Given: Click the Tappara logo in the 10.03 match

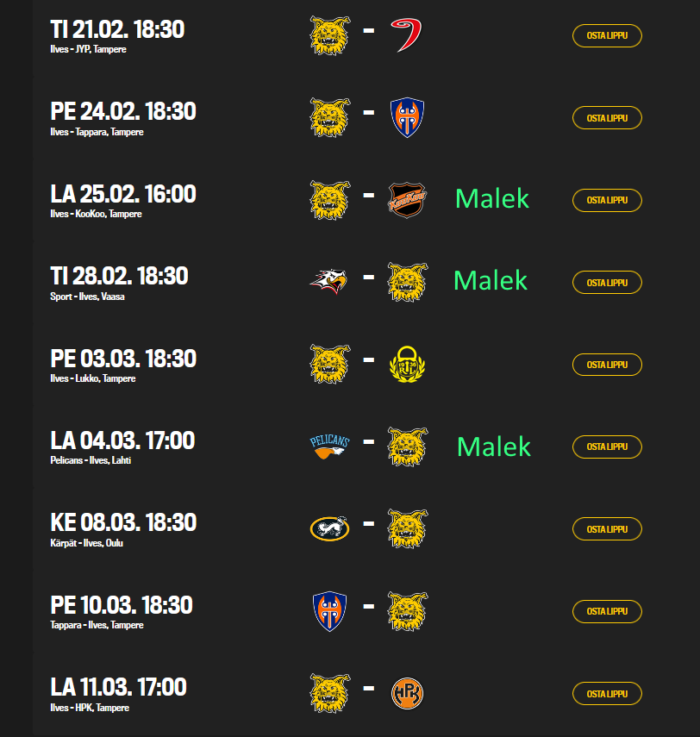Looking at the screenshot, I should click(329, 611).
